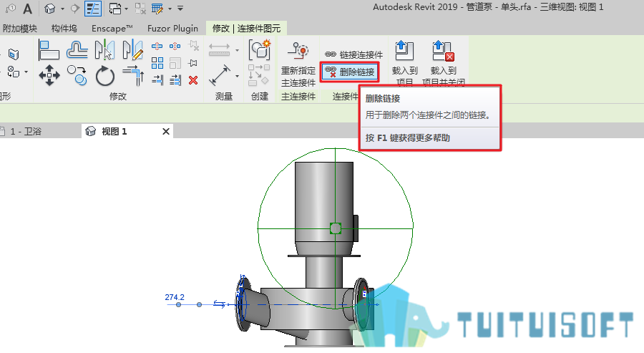Viewport: 644px width, 353px height.
Task: Toggle Thin Lines in quick access toolbar
Action: pos(93,8)
